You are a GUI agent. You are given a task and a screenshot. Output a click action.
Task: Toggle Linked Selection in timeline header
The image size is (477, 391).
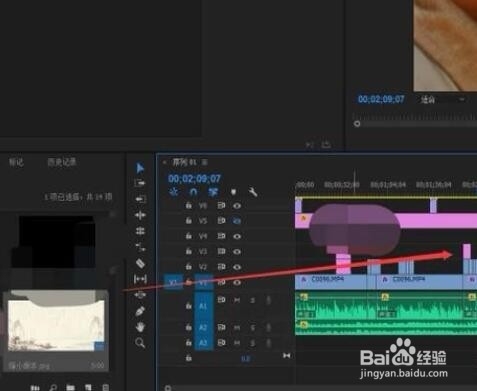click(x=212, y=192)
